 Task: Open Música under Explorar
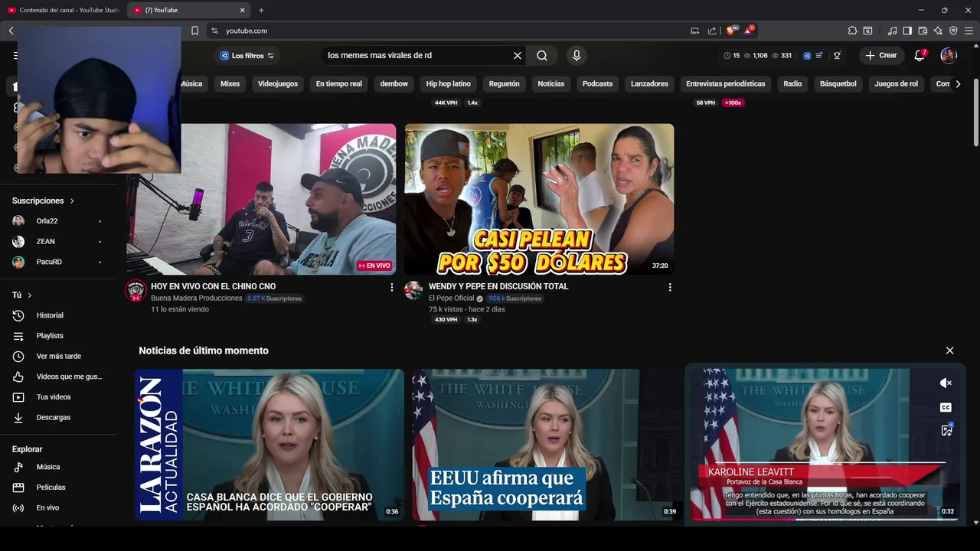click(x=59, y=467)
